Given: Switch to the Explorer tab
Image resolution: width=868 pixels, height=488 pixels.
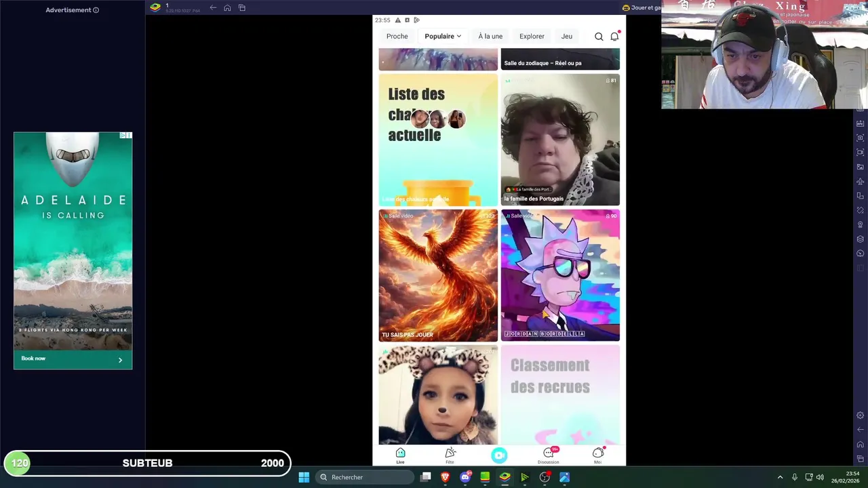Looking at the screenshot, I should [532, 37].
